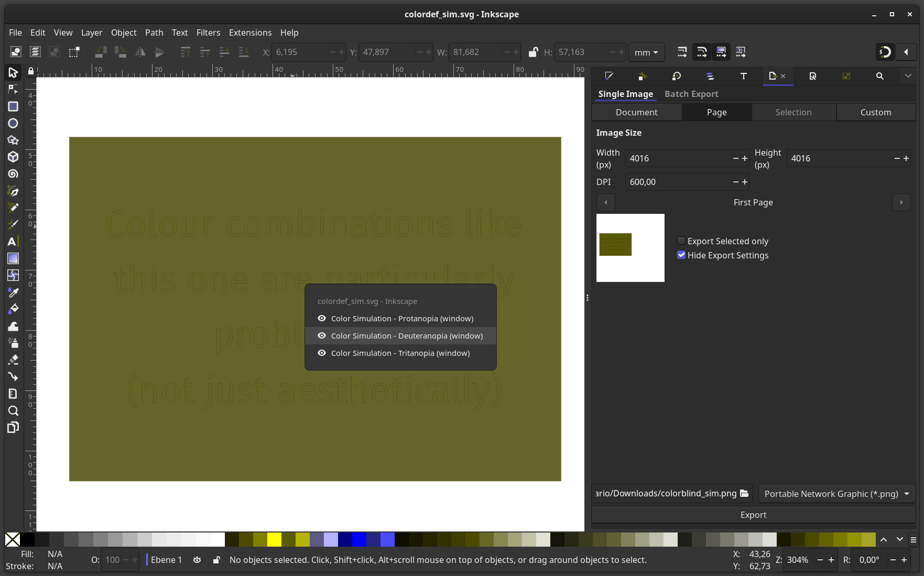Toggle Ebene 1 layer lock
This screenshot has height=576, width=924.
point(216,560)
